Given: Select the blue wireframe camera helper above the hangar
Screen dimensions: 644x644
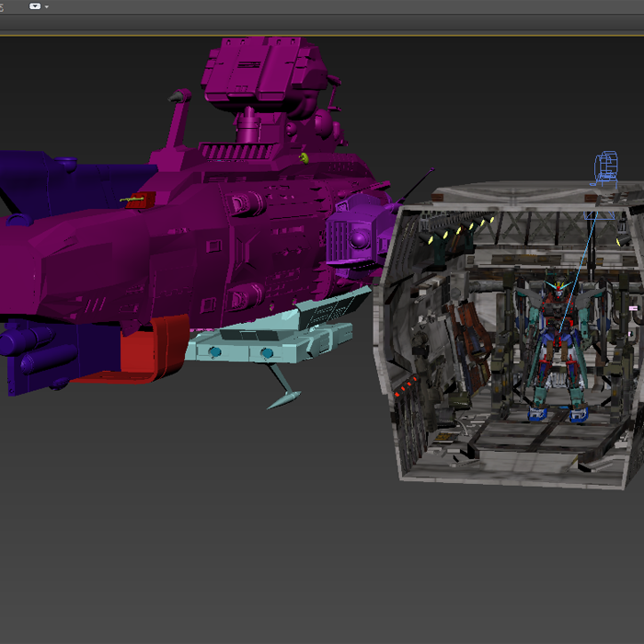Looking at the screenshot, I should tap(606, 168).
